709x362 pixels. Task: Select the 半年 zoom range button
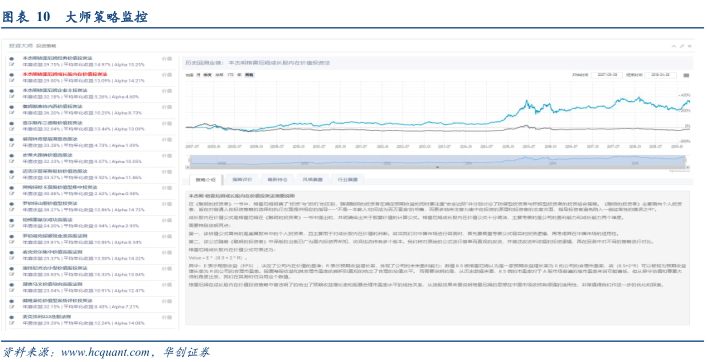point(219,75)
